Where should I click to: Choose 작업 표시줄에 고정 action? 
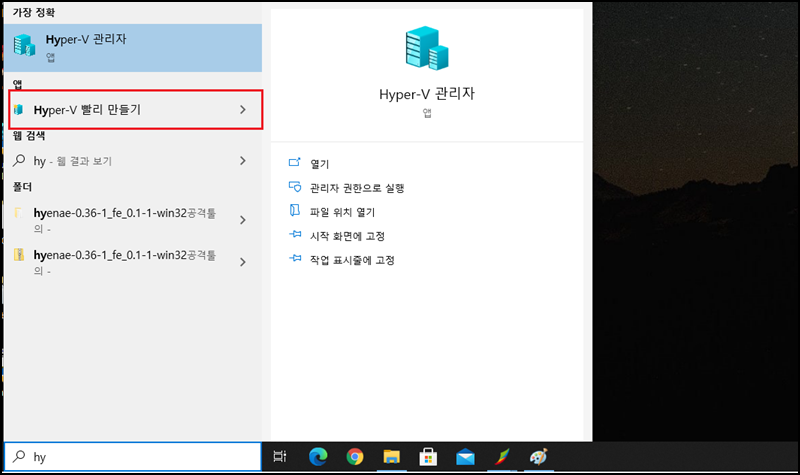[352, 260]
